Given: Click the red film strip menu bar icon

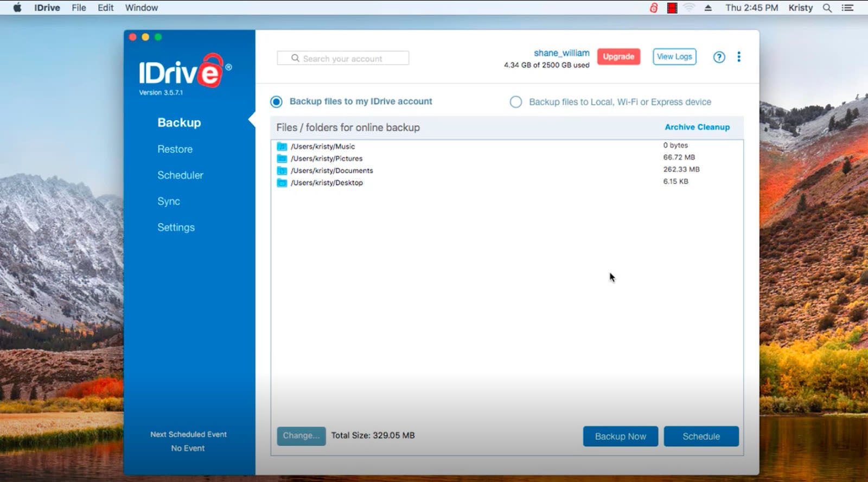Looking at the screenshot, I should click(x=672, y=8).
